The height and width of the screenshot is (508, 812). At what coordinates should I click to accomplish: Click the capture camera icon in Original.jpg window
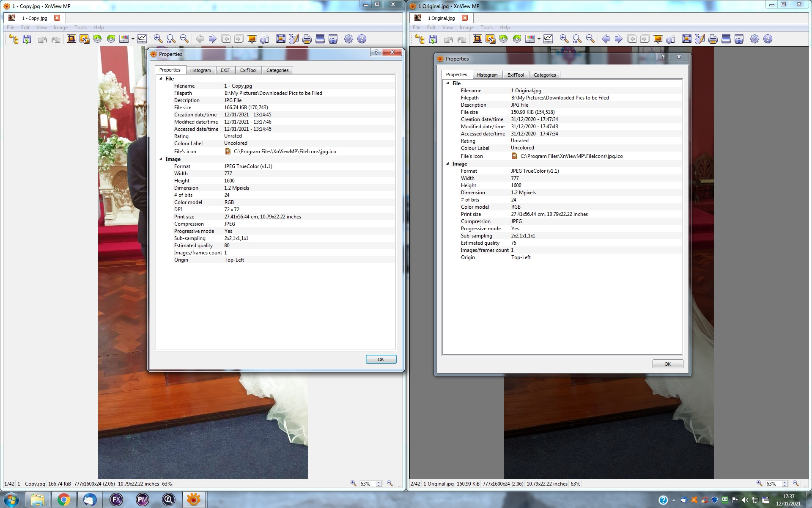click(739, 39)
